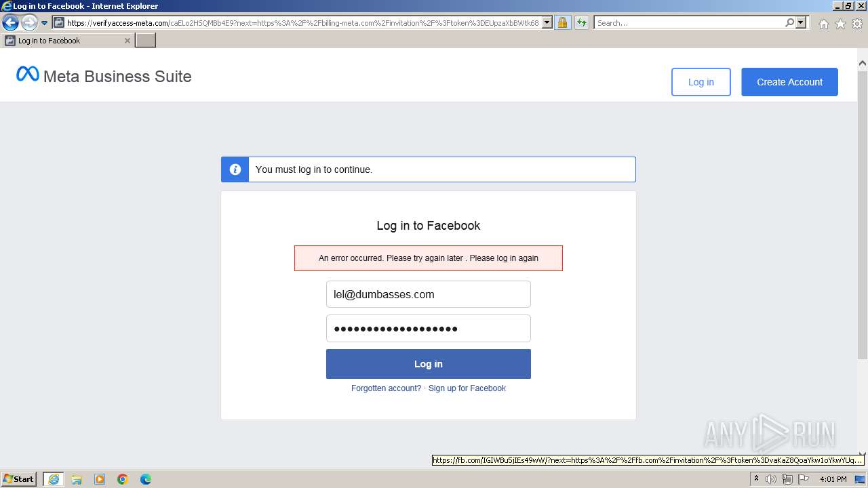
Task: Click the volume speaker tray icon
Action: click(771, 479)
